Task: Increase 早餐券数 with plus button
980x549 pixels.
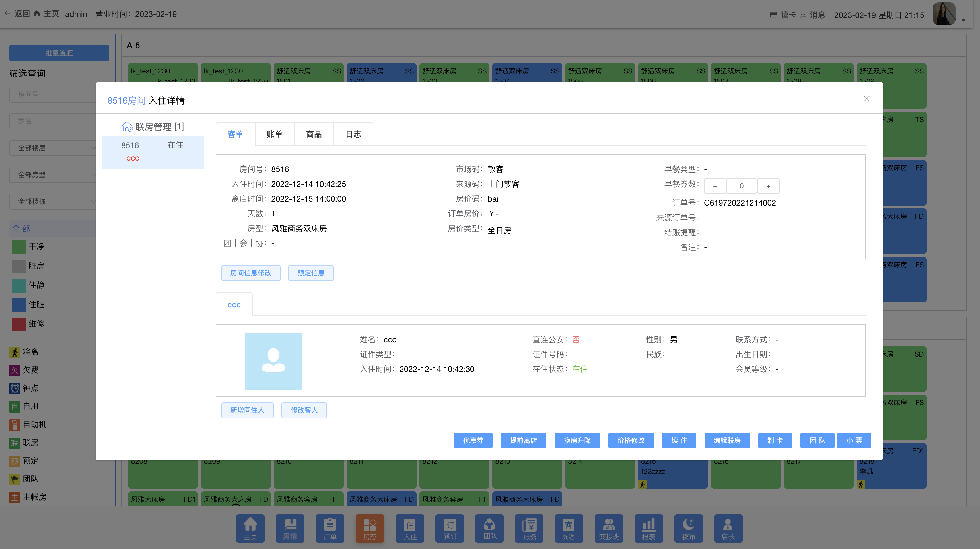Action: (x=768, y=186)
